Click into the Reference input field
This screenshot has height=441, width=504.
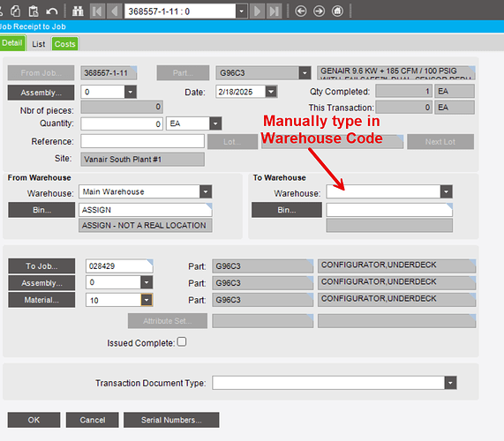pos(142,141)
